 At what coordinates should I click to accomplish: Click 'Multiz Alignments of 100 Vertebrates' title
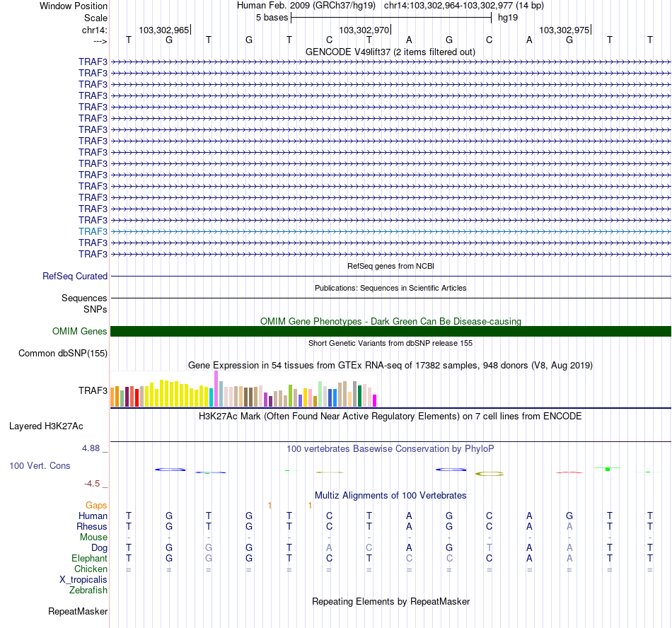pyautogui.click(x=390, y=496)
